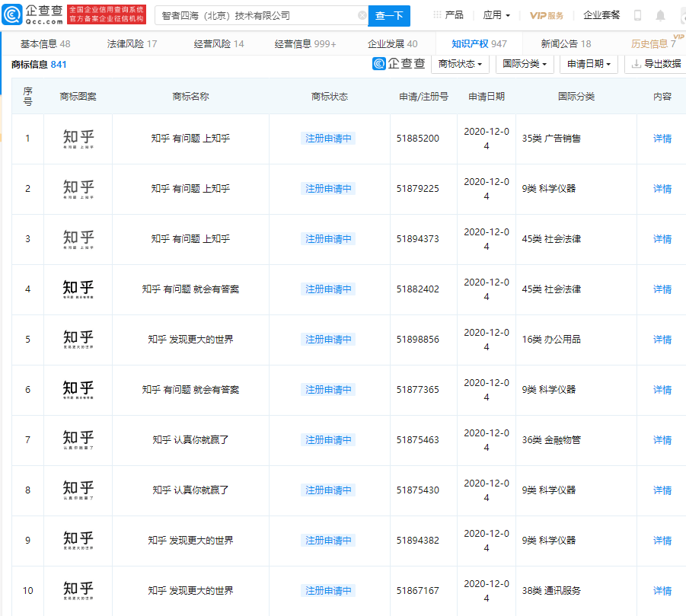The image size is (686, 616).
Task: Open 详情 link for trademark 51885200
Action: tap(662, 139)
